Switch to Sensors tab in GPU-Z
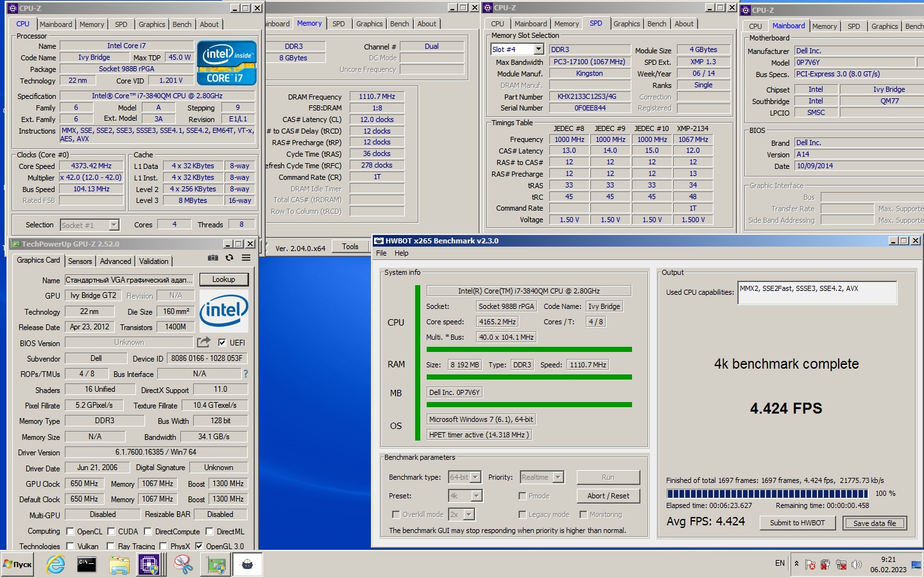The image size is (924, 578). point(80,261)
